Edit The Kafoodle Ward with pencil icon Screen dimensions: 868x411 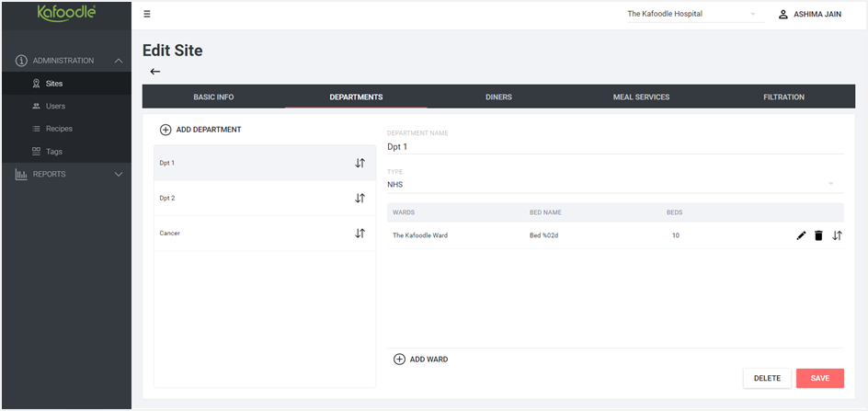[801, 235]
